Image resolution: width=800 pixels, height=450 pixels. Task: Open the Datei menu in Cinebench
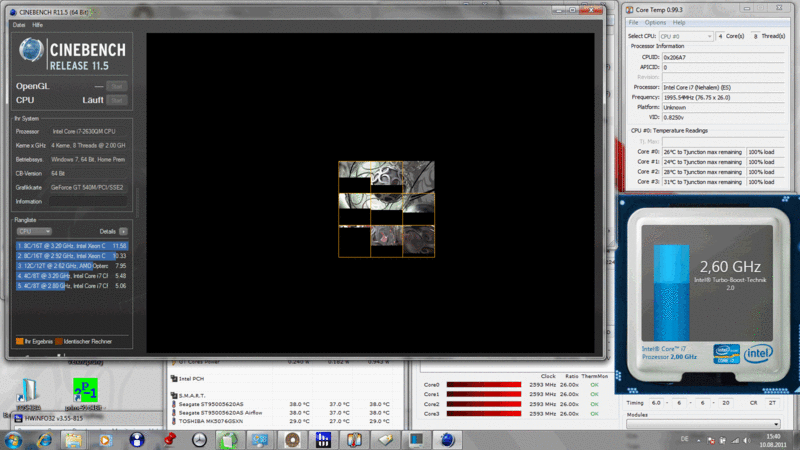(x=19, y=25)
